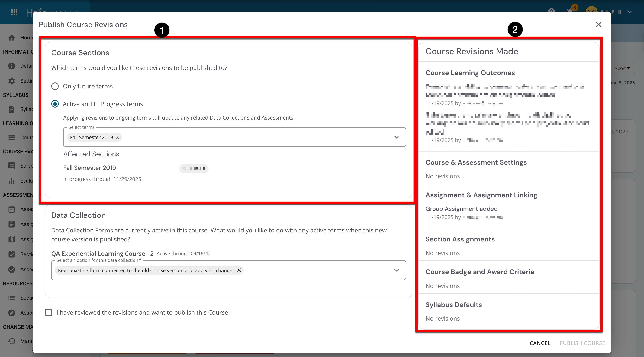Click the Syllabus document icon in sidebar
This screenshot has height=357, width=644.
click(x=11, y=109)
